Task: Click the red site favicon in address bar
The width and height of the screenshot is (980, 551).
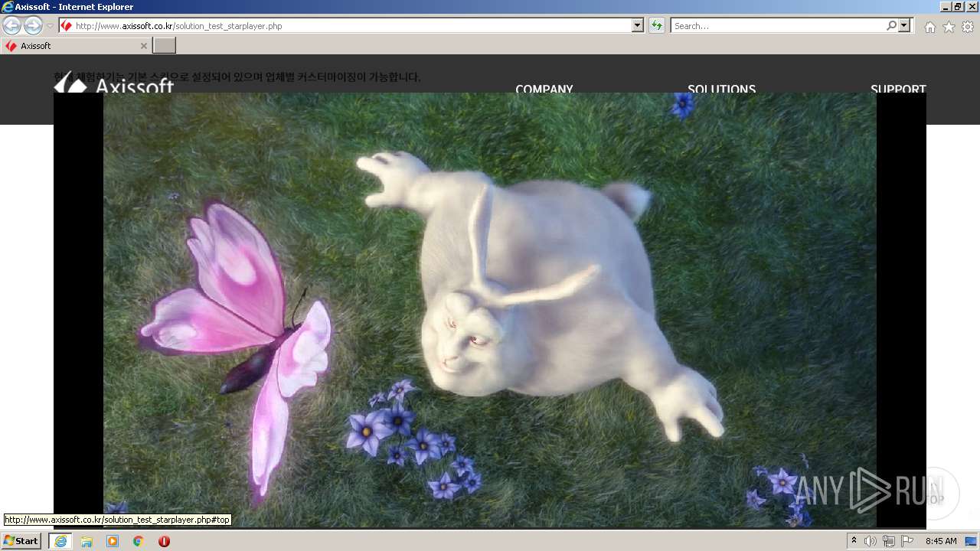Action: point(66,26)
